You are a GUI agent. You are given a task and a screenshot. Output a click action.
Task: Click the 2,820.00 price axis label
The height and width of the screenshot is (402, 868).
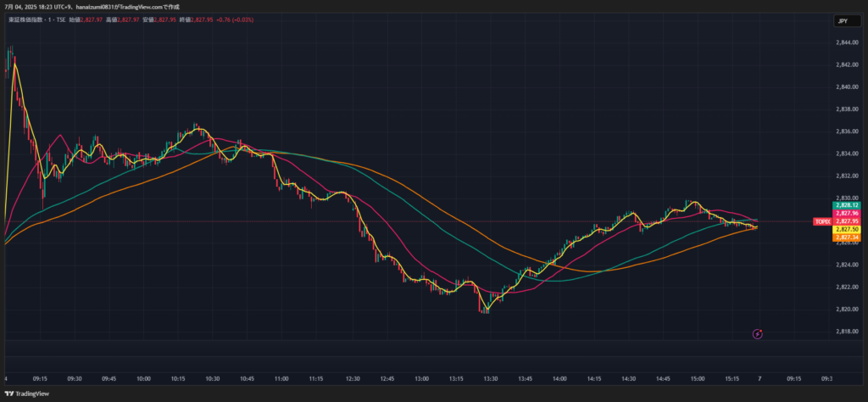tap(847, 309)
